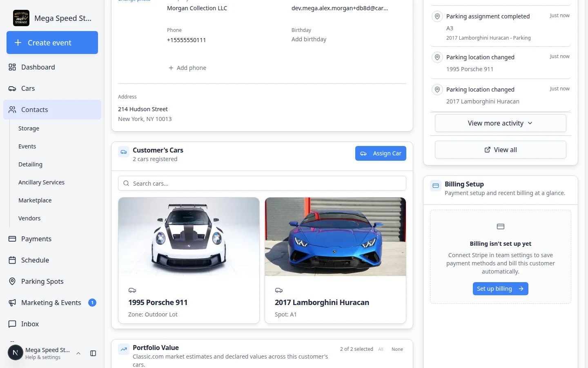Open the Events submenu item
This screenshot has height=368, width=588.
27,146
